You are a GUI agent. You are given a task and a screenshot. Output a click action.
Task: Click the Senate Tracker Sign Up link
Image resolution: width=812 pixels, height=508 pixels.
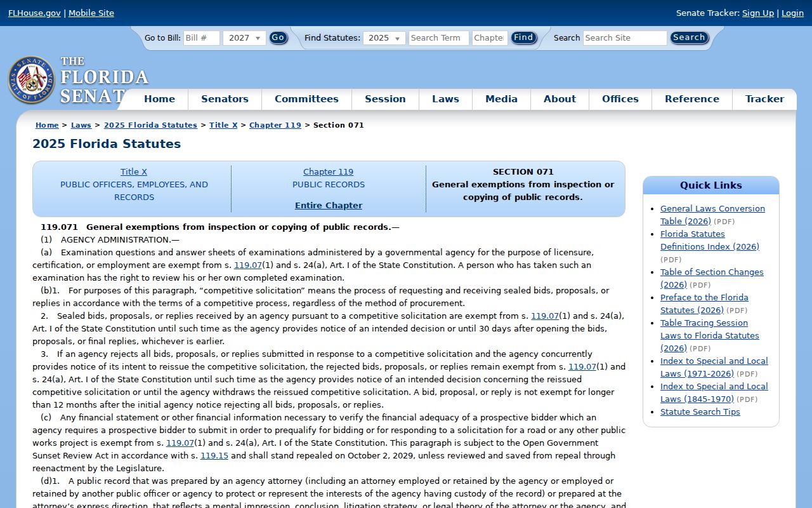[x=758, y=13]
